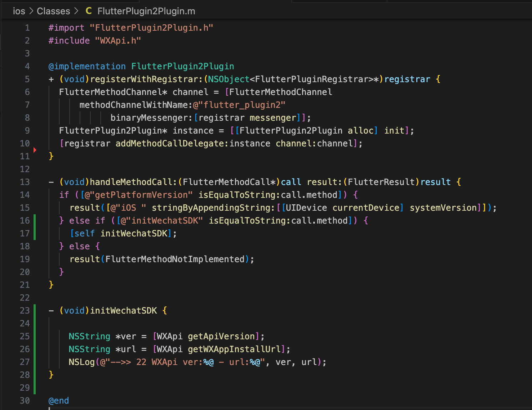Select the red breakpoint on line 10
Screen dimensions: 532x410
tap(35, 150)
